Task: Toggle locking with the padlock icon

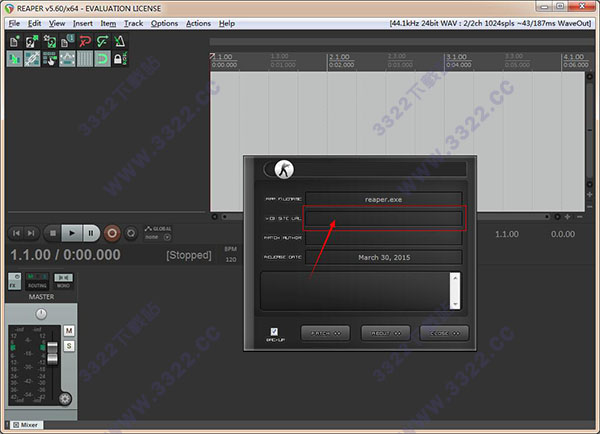Action: coord(120,59)
